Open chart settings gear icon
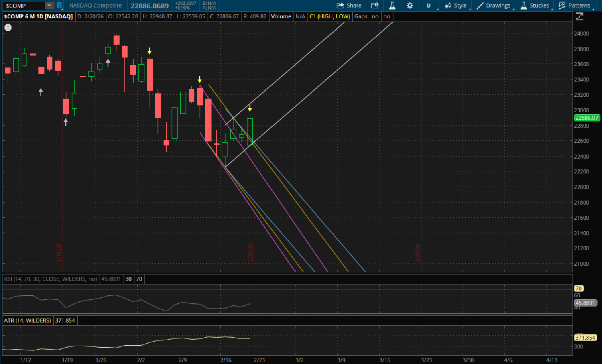 409,6
